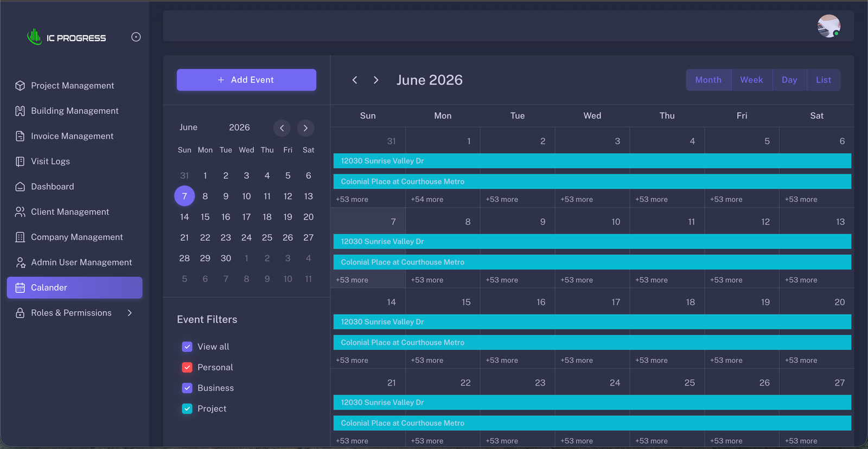This screenshot has width=868, height=449.
Task: Open 12030 Sunrise Valley Dr event, week of June 14
Action: (x=592, y=322)
